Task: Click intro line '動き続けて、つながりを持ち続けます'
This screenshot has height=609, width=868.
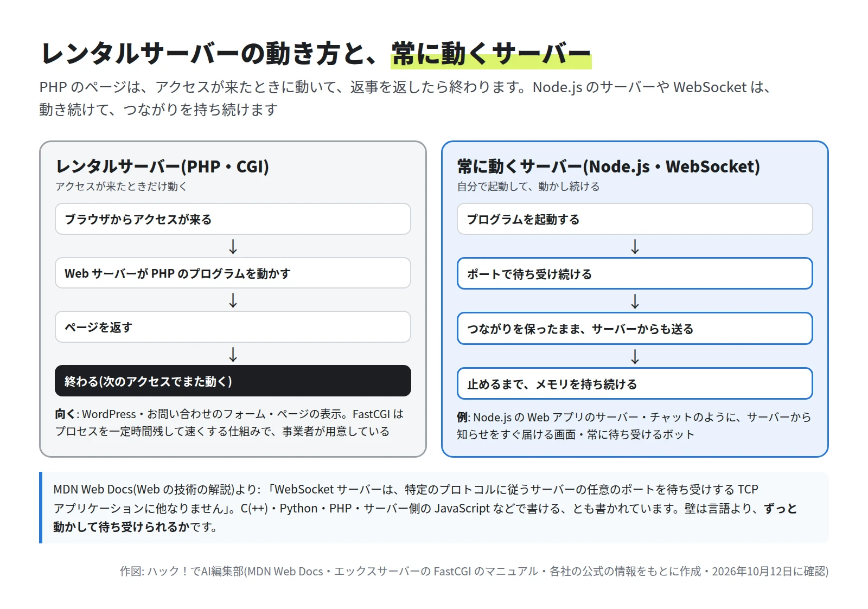Action: click(x=158, y=110)
